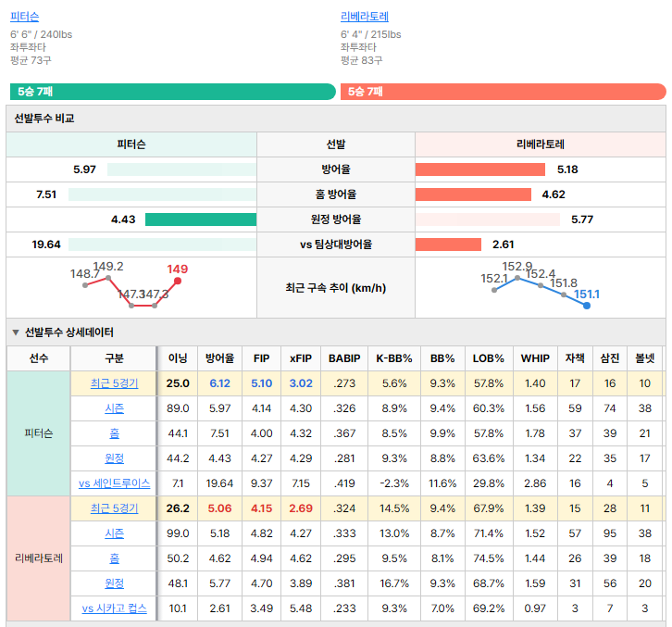672x627 pixels.
Task: Open 피터슨's 최근 5경기 link
Action: point(114,383)
